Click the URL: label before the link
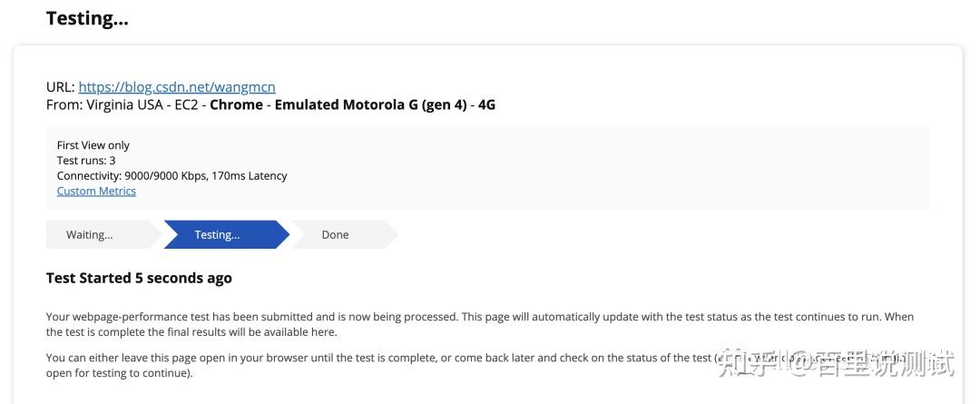 (x=60, y=87)
